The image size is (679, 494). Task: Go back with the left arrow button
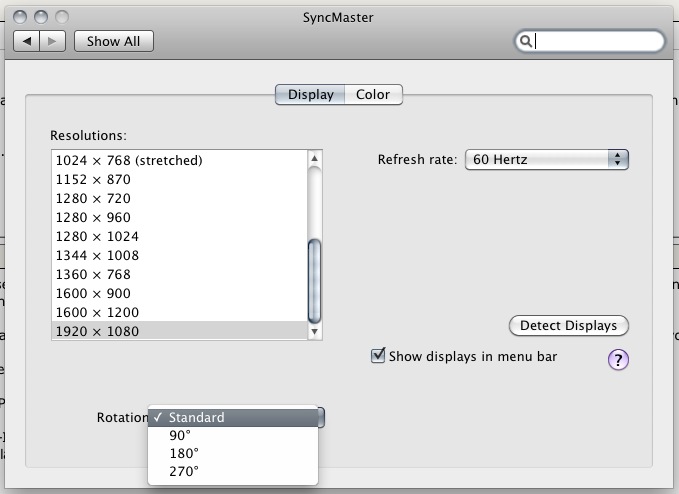point(26,41)
